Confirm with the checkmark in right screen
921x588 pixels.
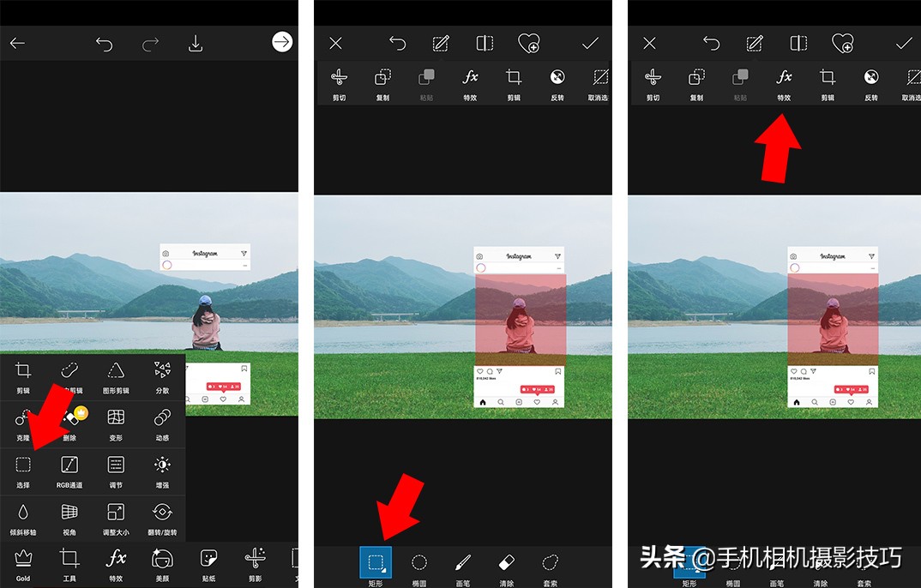point(903,43)
